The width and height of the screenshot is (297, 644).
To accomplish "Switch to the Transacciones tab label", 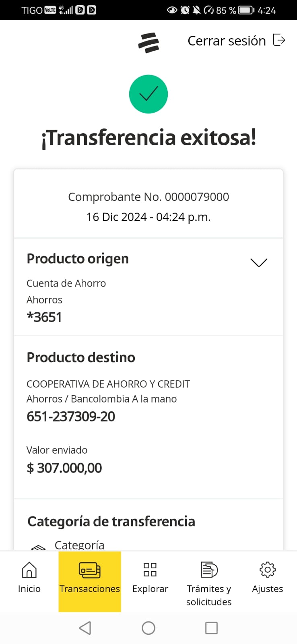I will point(90,589).
